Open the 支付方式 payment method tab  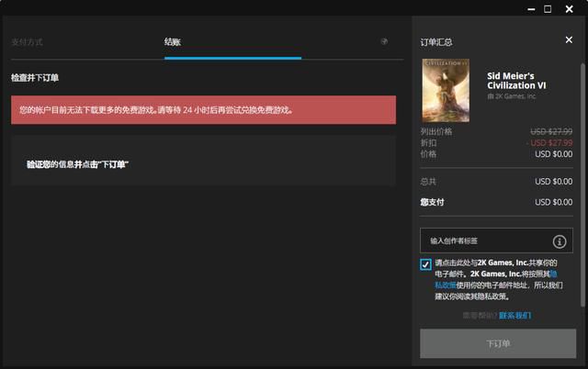coord(27,42)
